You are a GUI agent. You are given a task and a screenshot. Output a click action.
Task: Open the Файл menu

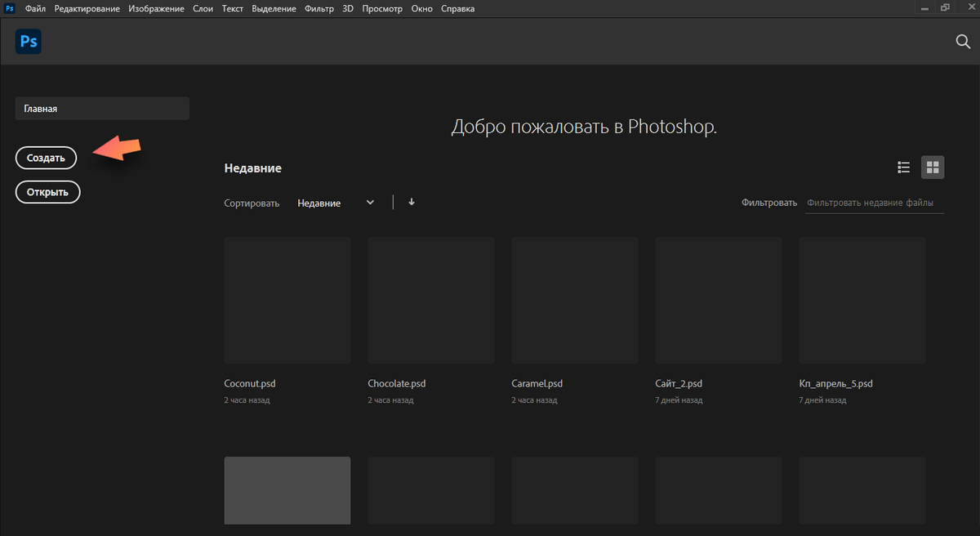35,8
